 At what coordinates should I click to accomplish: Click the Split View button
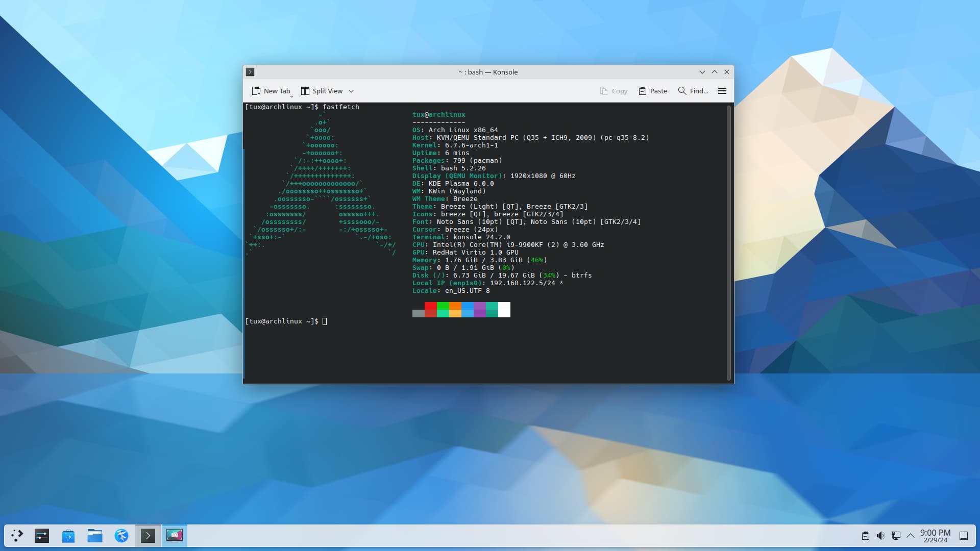tap(322, 91)
